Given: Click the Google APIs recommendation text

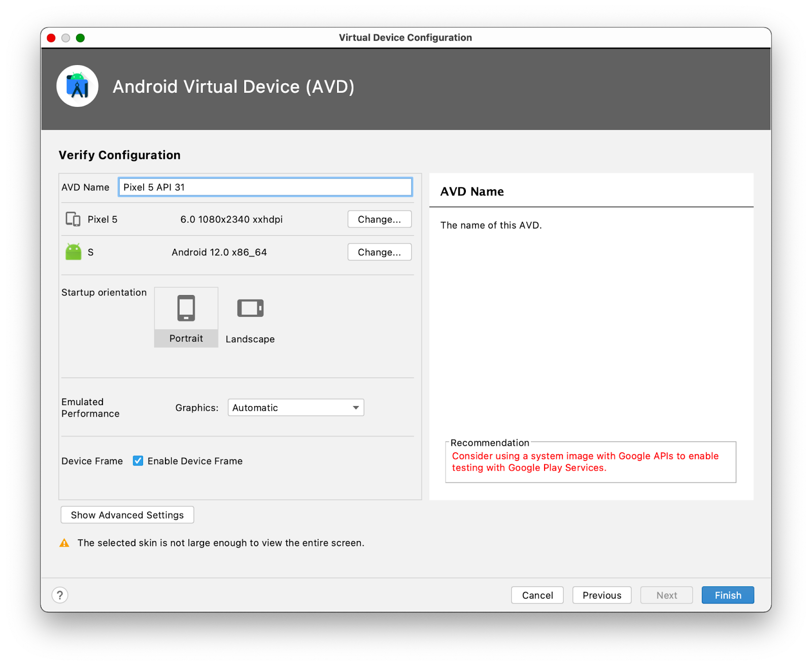Looking at the screenshot, I should [585, 462].
